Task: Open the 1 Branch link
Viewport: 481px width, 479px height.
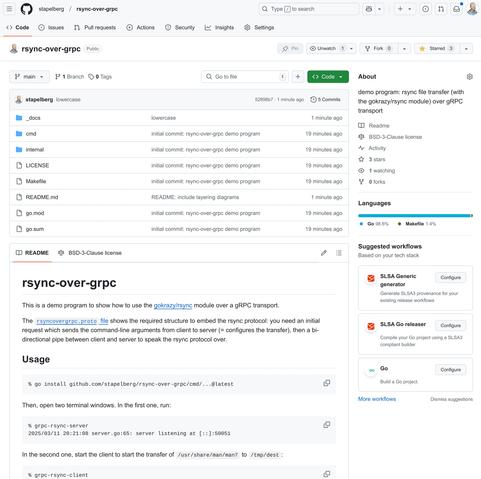Action: (x=69, y=77)
